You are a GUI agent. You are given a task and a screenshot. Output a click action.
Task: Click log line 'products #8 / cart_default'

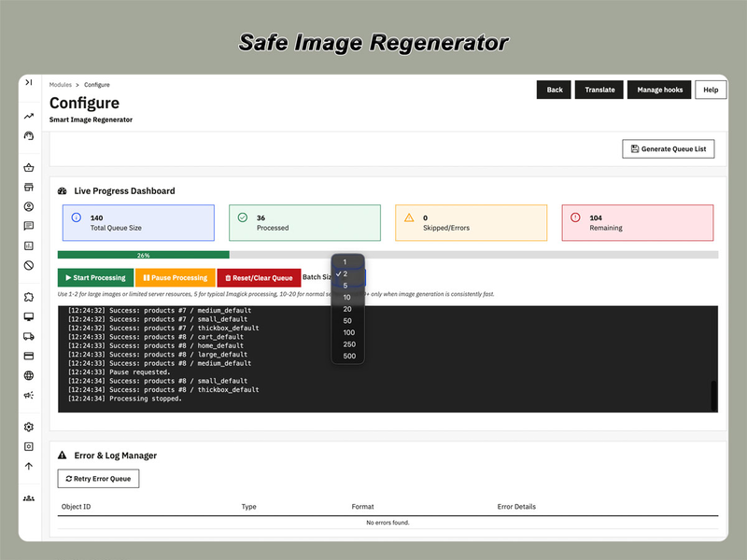(155, 337)
